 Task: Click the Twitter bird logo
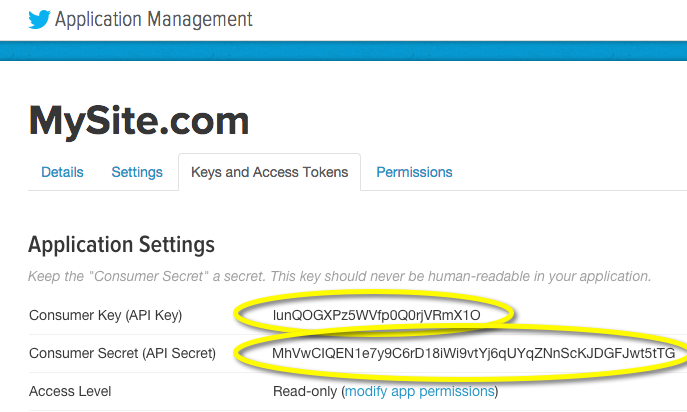pyautogui.click(x=39, y=19)
